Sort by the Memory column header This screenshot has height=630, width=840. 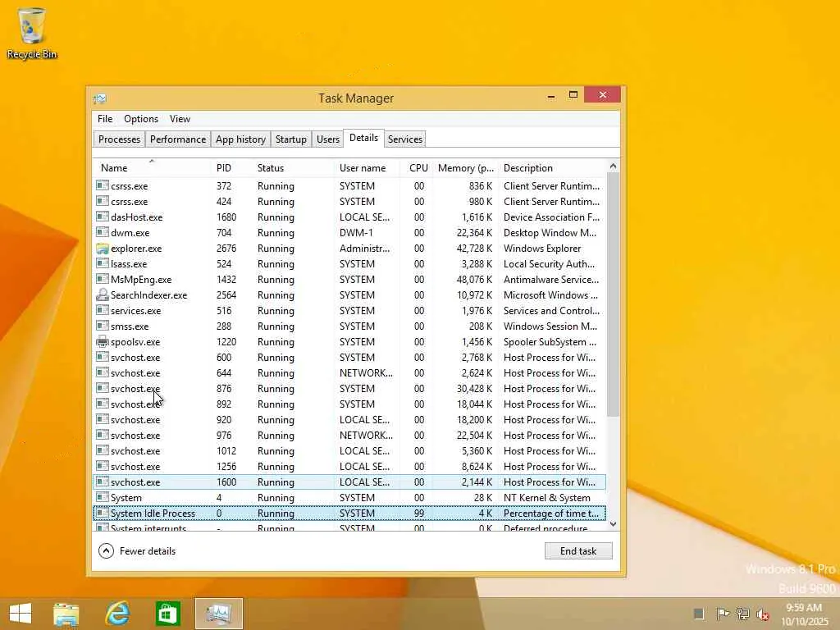coord(466,167)
